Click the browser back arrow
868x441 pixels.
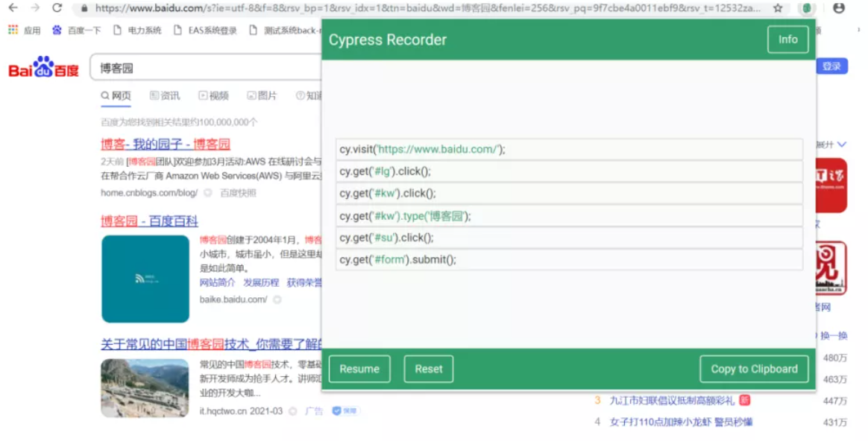point(13,8)
